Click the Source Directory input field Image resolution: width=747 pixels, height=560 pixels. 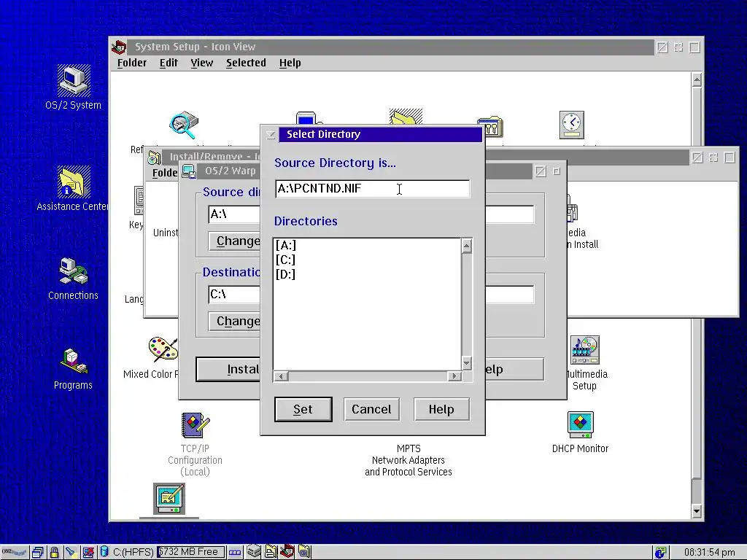point(373,189)
